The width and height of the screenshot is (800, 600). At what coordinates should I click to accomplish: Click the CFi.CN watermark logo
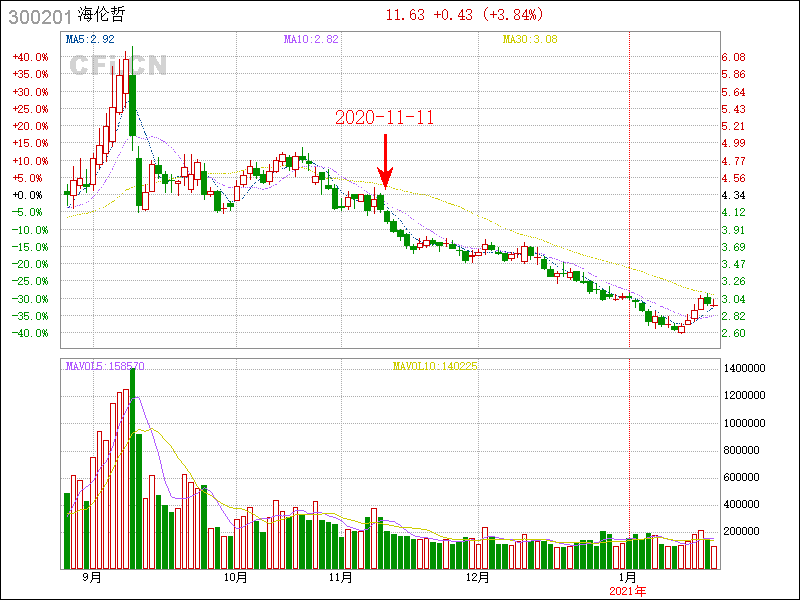(117, 65)
